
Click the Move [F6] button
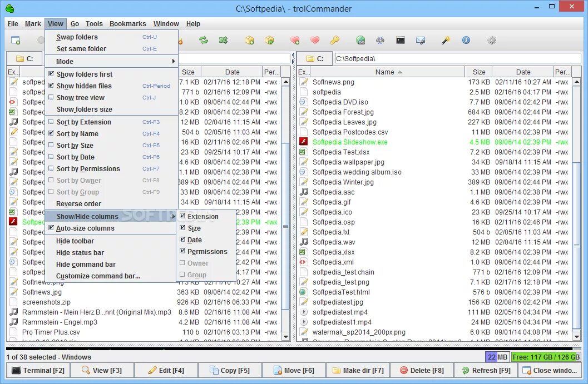click(294, 370)
